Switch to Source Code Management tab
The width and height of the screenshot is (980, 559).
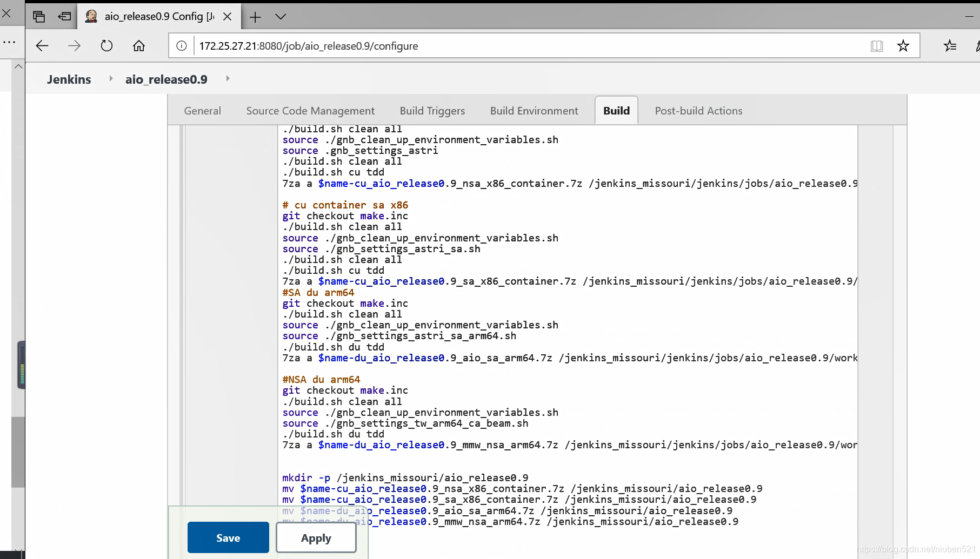click(x=310, y=111)
